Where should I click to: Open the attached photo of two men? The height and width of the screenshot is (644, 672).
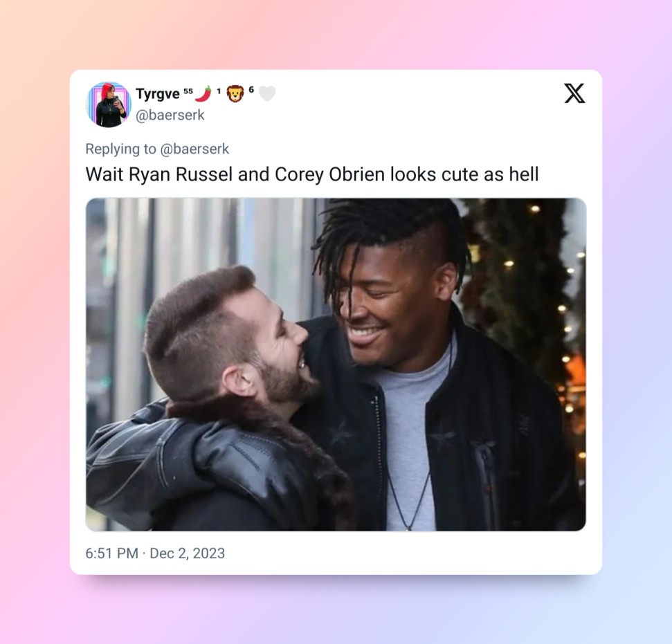pyautogui.click(x=336, y=365)
